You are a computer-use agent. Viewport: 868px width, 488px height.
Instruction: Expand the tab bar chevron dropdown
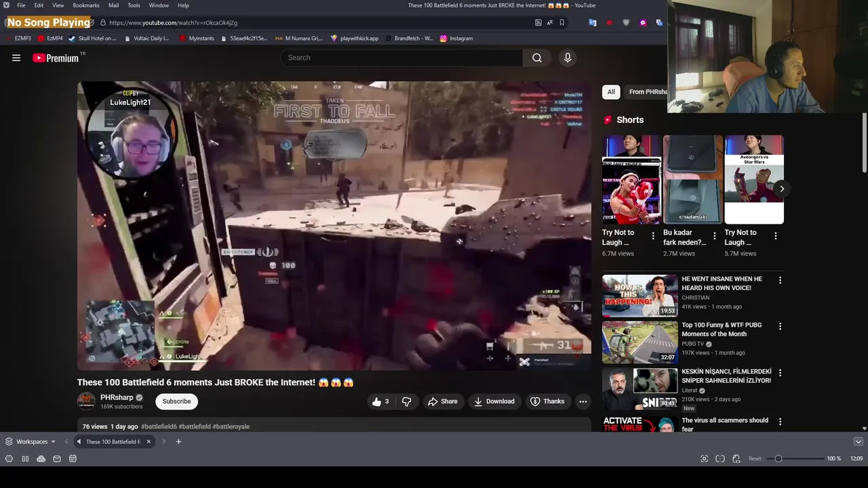click(858, 442)
